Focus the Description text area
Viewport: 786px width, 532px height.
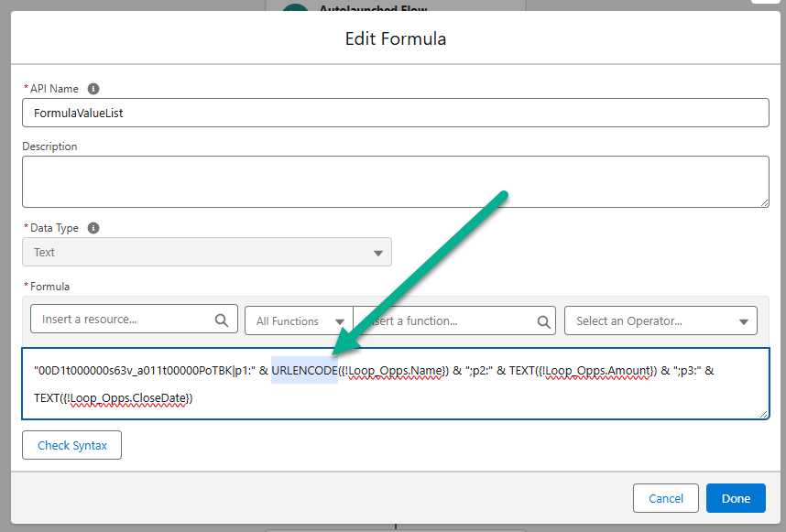coord(395,181)
